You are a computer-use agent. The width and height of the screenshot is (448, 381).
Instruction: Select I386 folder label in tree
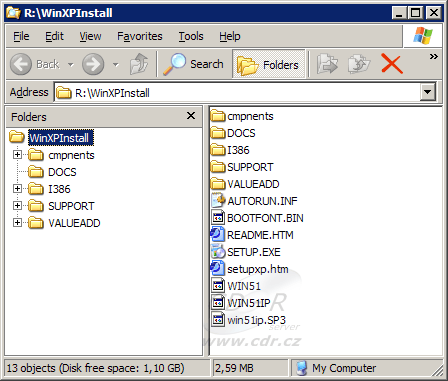pos(59,189)
